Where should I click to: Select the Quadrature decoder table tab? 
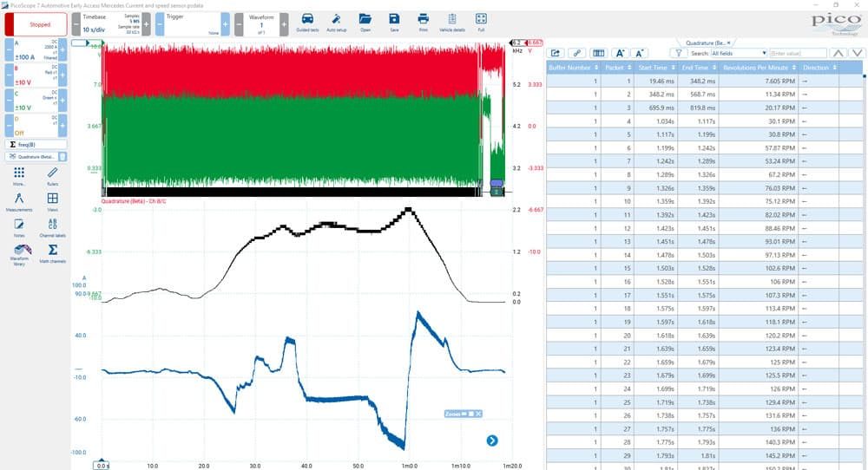point(704,42)
